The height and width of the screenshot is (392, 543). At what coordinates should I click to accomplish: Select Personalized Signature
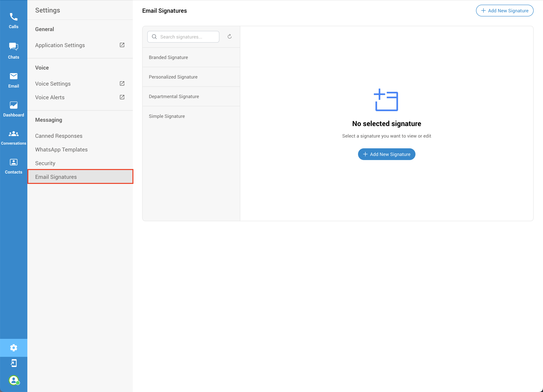click(191, 77)
